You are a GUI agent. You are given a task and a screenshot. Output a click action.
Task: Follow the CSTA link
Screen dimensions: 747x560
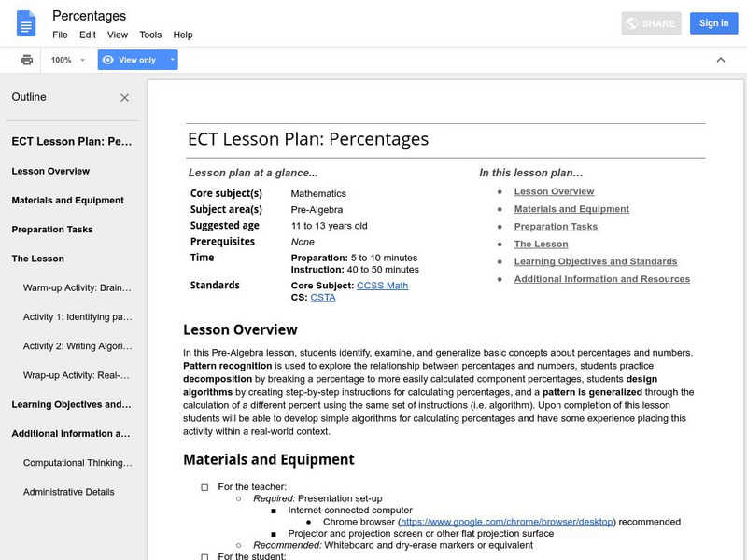[x=322, y=297]
